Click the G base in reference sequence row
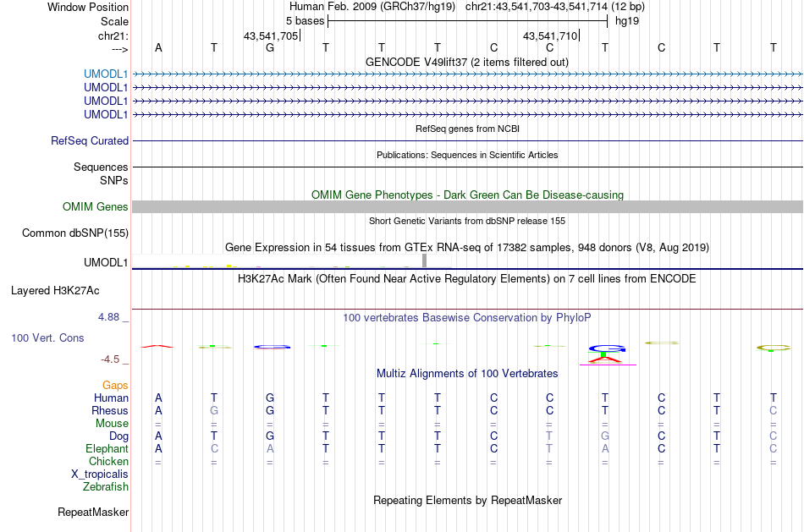The height and width of the screenshot is (532, 804). 270,47
